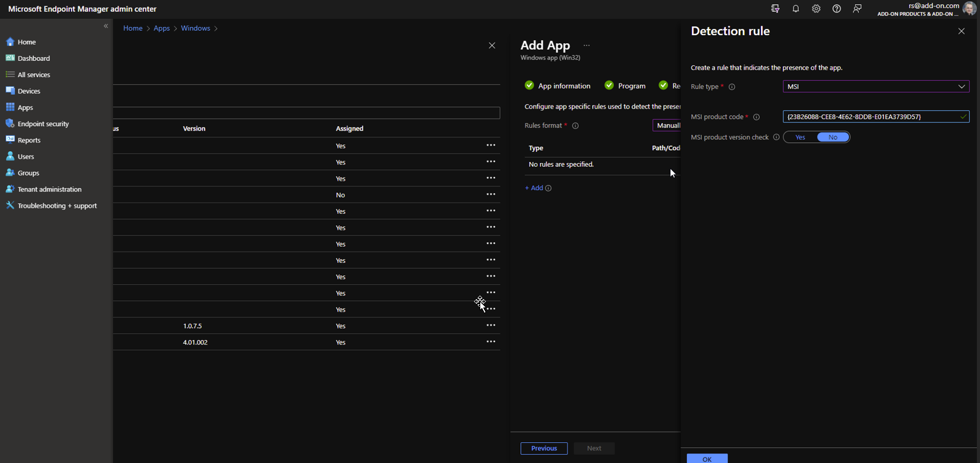Close the Detection rule pane
The width and height of the screenshot is (980, 463).
point(961,31)
